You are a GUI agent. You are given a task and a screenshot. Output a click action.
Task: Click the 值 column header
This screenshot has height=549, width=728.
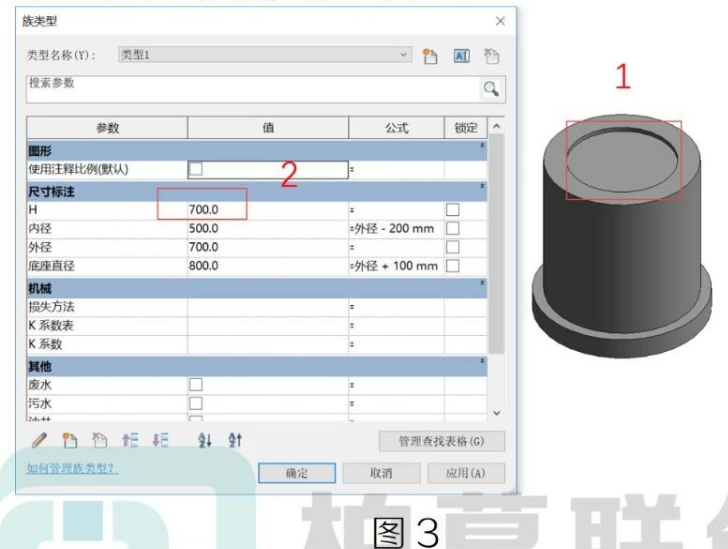coord(268,128)
